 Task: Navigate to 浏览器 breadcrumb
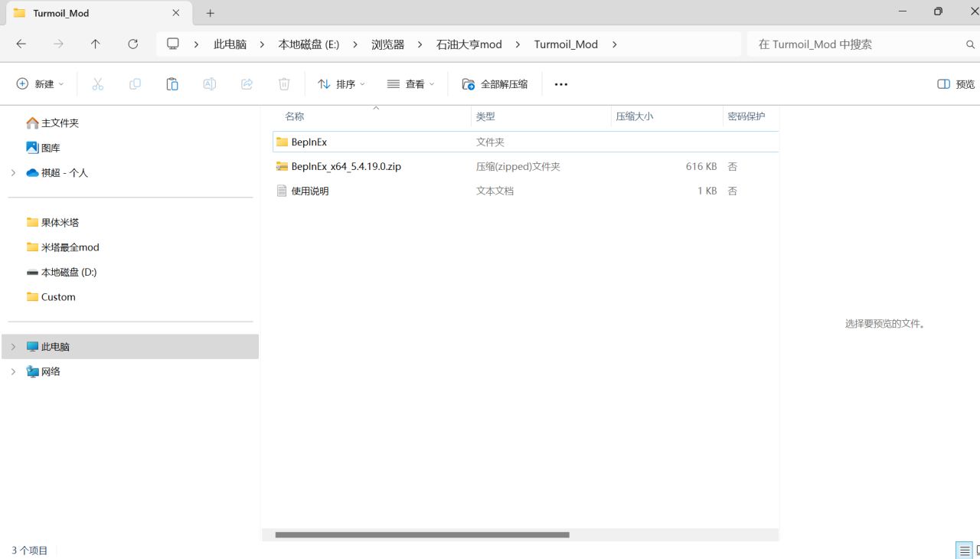(x=387, y=44)
